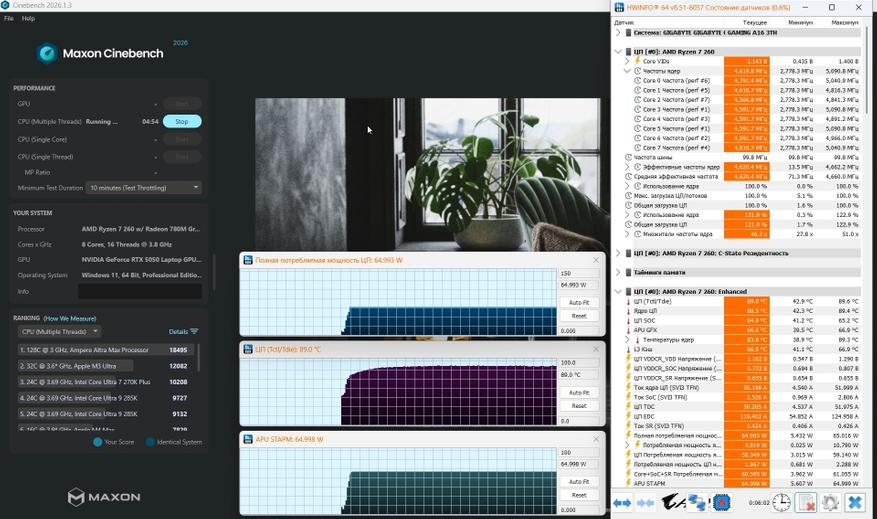Click the Your Score legend circle
This screenshot has width=877, height=519.
pyautogui.click(x=97, y=442)
